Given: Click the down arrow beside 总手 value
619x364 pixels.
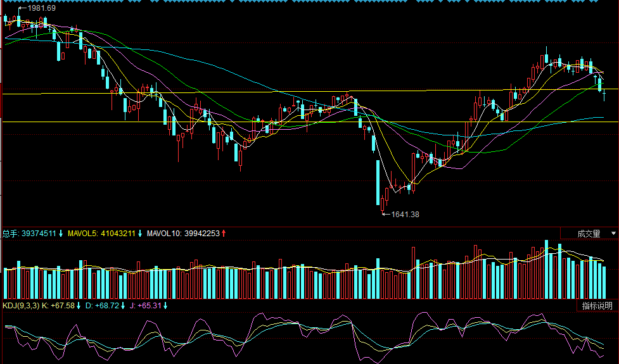Looking at the screenshot, I should [61, 234].
